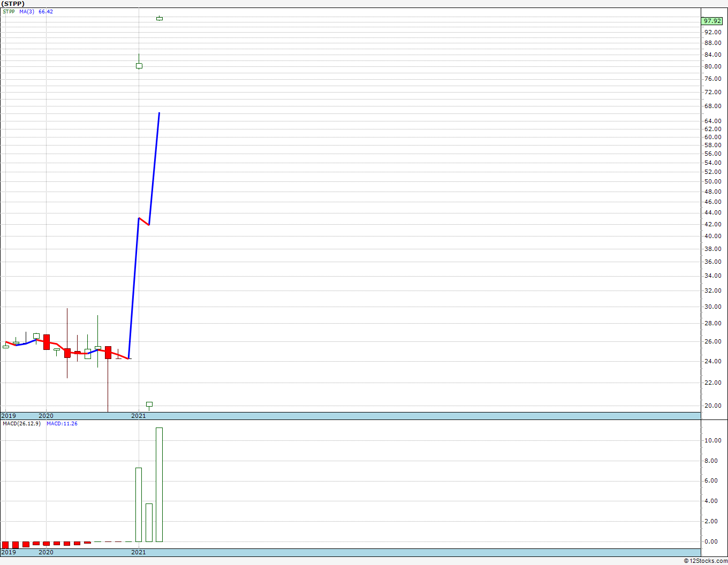The image size is (728, 565).
Task: Select the small candlestick near 20.00
Action: click(x=149, y=404)
